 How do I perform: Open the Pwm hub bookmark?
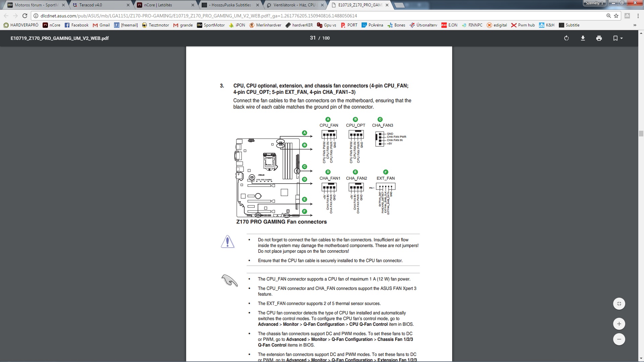[523, 25]
